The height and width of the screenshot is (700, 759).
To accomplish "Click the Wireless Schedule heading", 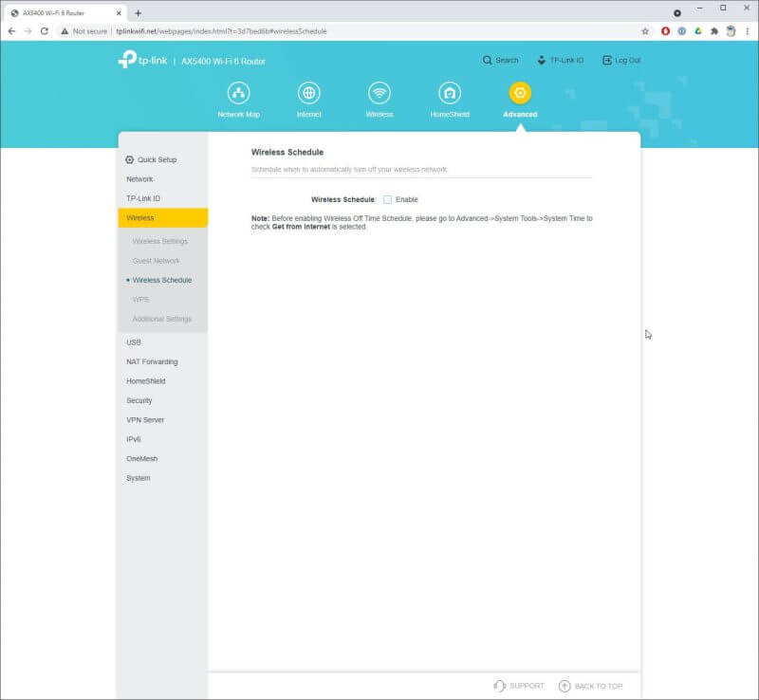I will [287, 152].
